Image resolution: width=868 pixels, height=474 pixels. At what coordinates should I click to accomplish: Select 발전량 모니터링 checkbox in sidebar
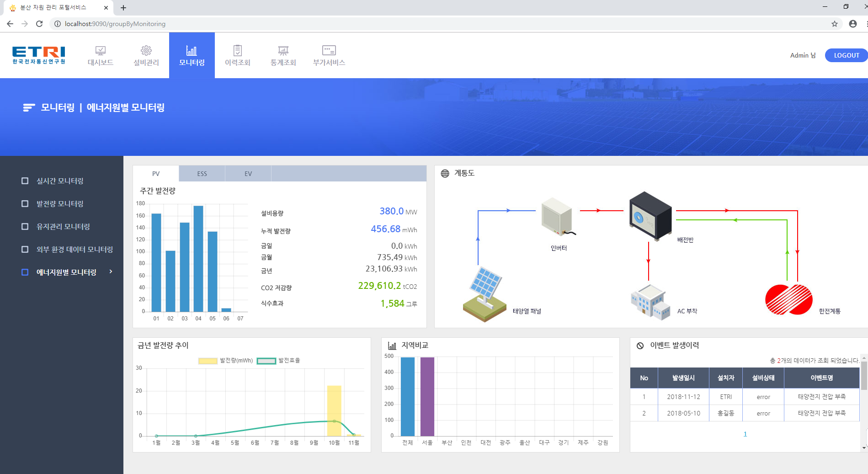click(x=25, y=204)
